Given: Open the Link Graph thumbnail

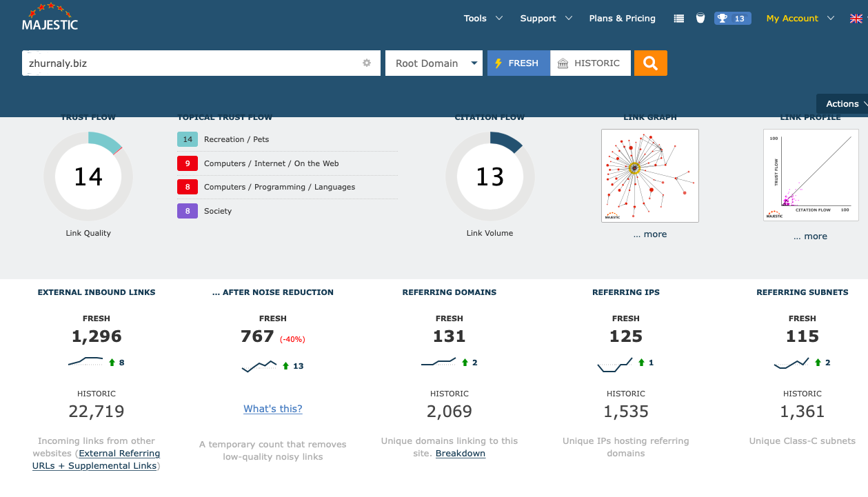Looking at the screenshot, I should (649, 176).
